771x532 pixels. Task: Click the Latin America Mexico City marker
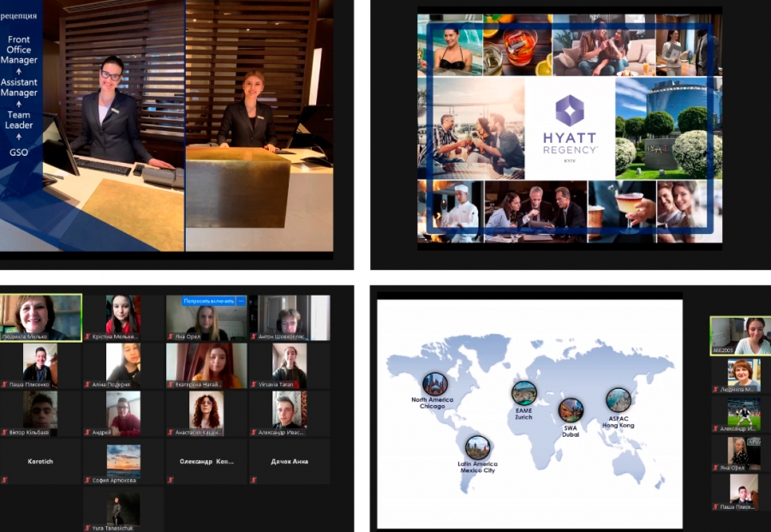pos(477,448)
